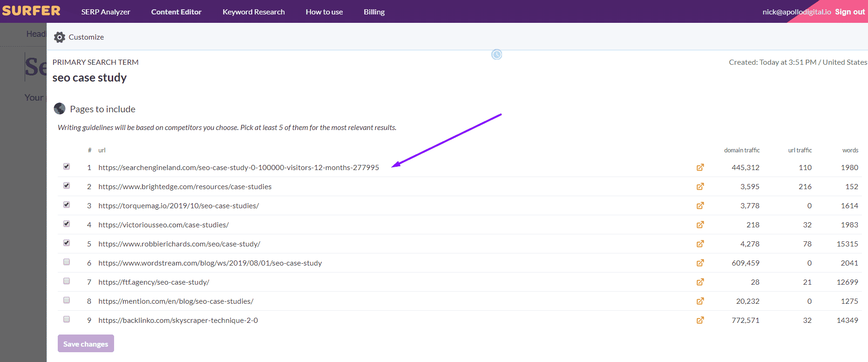Click the nick@apollodigital.io account email
Image resolution: width=868 pixels, height=362 pixels.
pyautogui.click(x=797, y=12)
